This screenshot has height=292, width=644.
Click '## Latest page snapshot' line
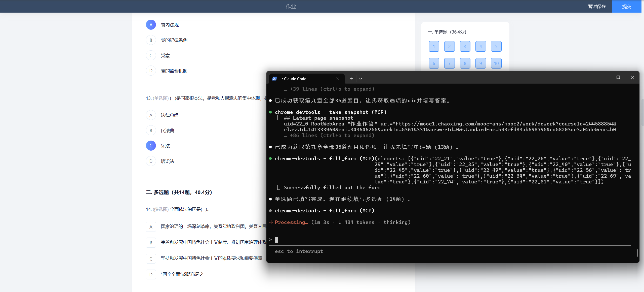click(x=318, y=118)
